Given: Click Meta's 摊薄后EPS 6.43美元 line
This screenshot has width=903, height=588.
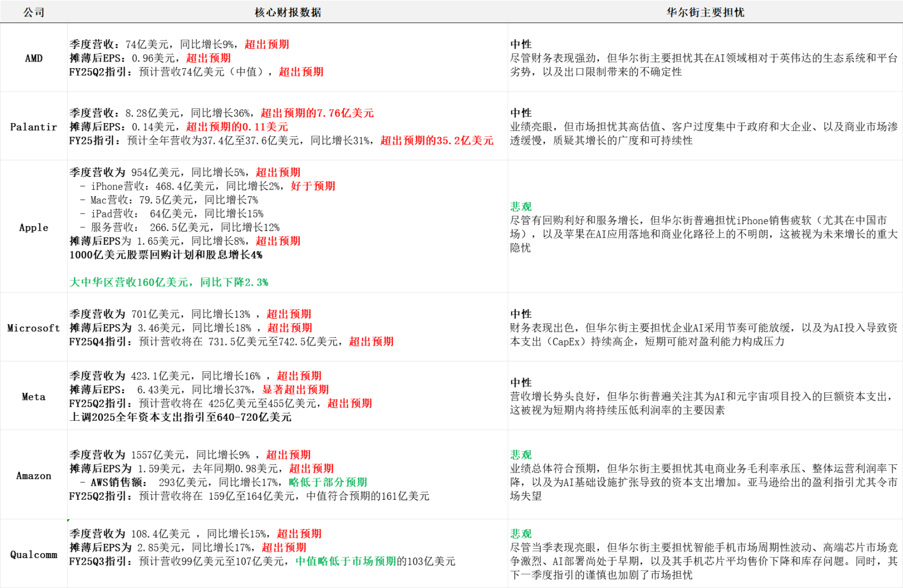Looking at the screenshot, I should tap(199, 389).
